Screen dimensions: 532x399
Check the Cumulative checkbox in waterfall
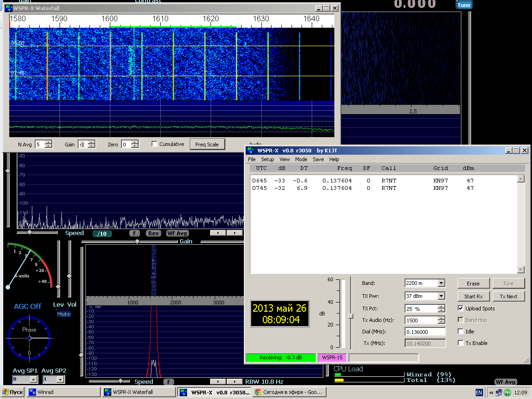tap(155, 144)
